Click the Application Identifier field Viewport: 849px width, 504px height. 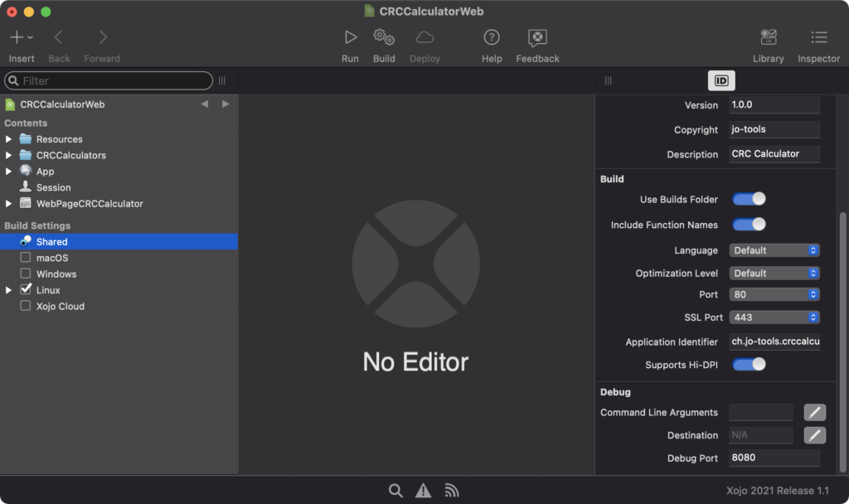[x=774, y=342]
